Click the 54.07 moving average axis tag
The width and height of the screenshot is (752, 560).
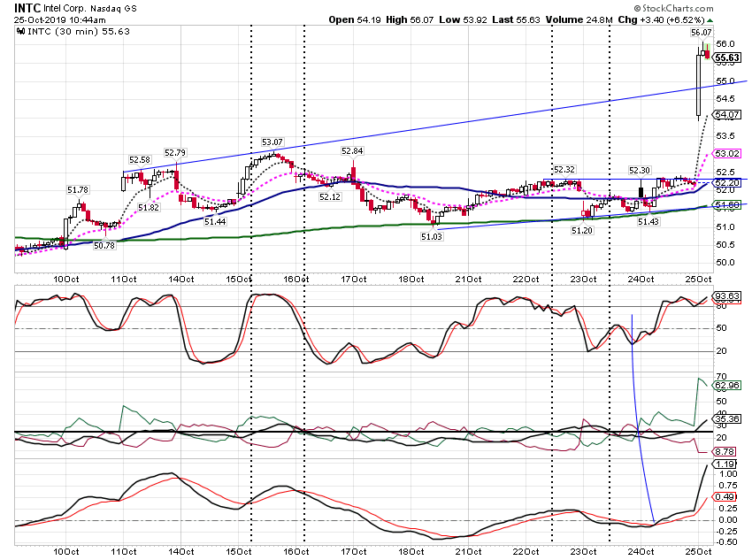click(x=727, y=115)
